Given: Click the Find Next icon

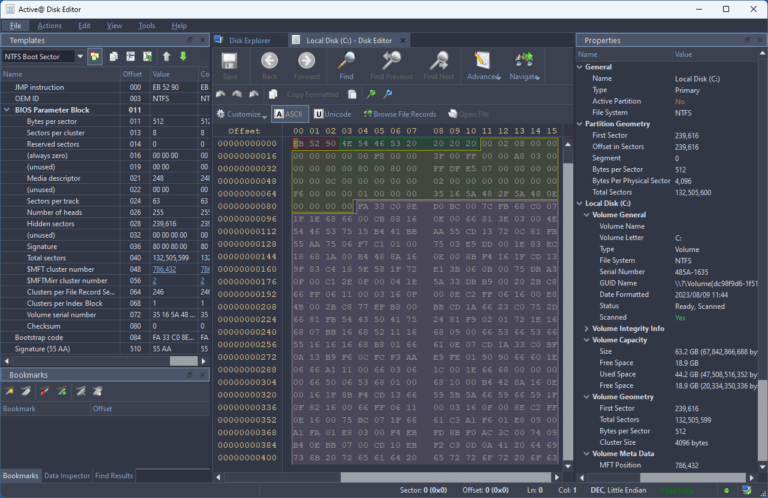Looking at the screenshot, I should [x=439, y=61].
